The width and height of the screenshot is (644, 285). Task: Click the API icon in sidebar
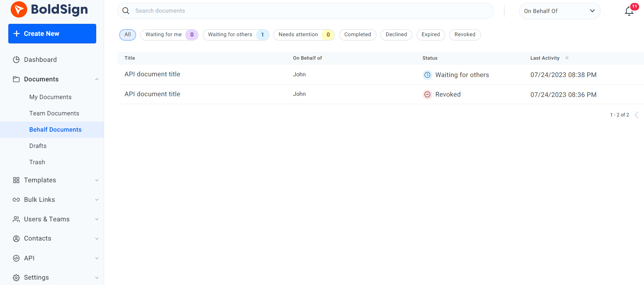click(16, 258)
